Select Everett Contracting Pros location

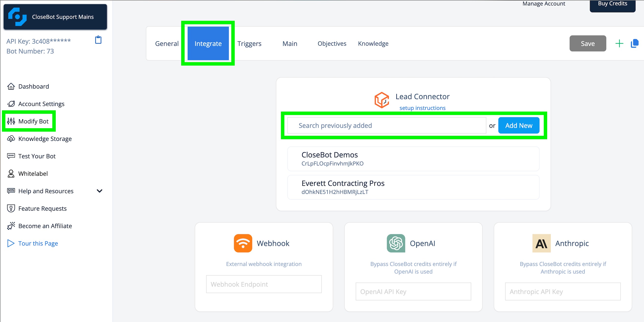(x=413, y=187)
